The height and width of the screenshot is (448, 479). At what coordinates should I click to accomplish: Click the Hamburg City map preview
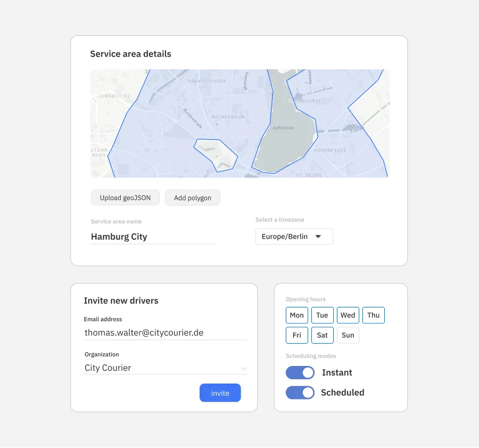click(x=240, y=123)
